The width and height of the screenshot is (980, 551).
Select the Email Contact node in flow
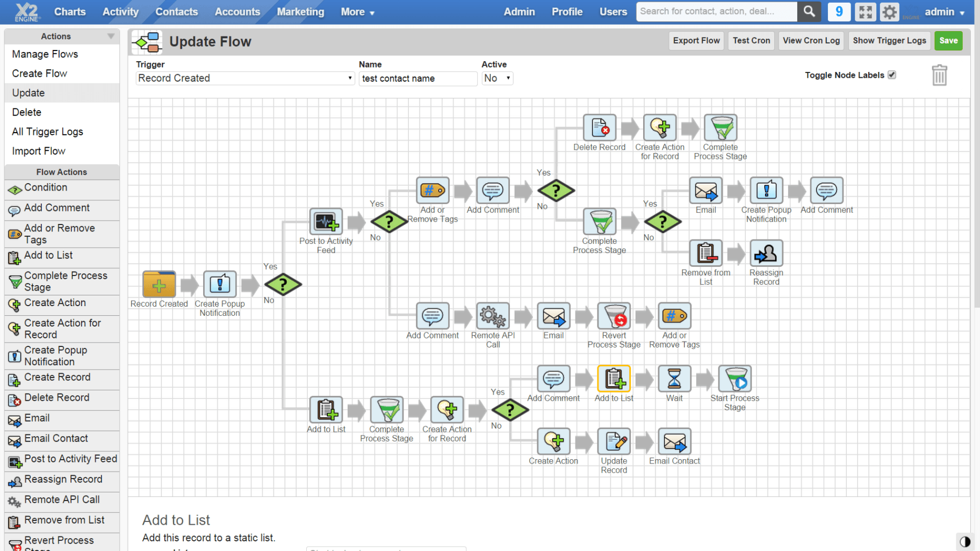[x=674, y=441]
